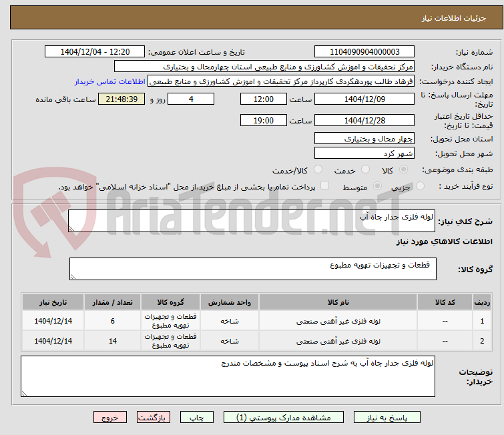504x435 pixels.
Task: Select the خدمت radio button
Action: coord(365,169)
